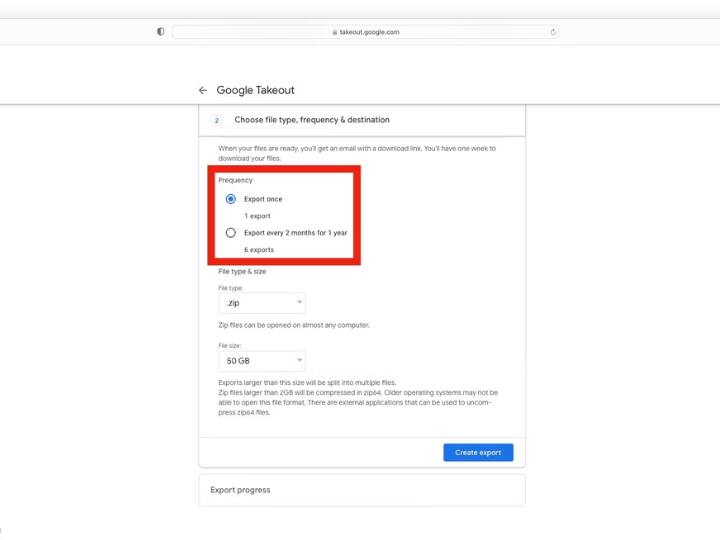Click 'Exports larger than this size' note
Screen dimensions: 720x540
tap(307, 382)
